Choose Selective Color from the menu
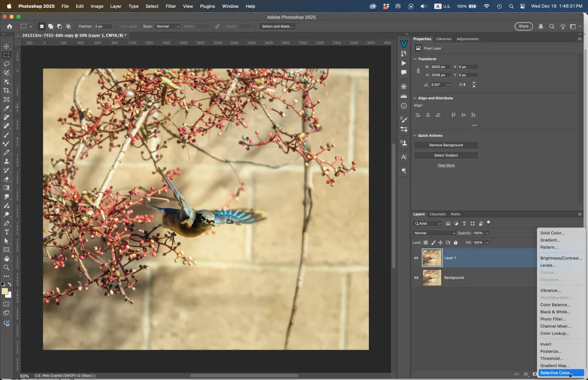Image resolution: width=588 pixels, height=380 pixels. [555, 373]
